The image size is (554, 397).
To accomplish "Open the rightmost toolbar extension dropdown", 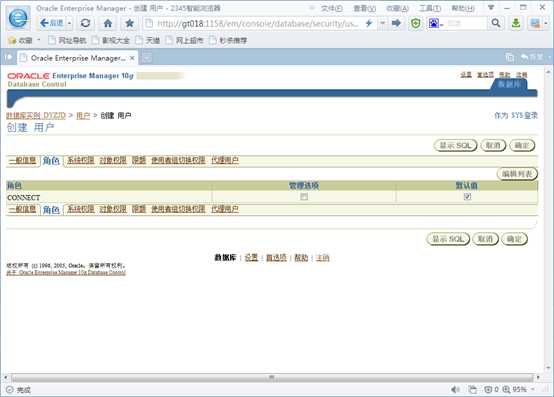I will [x=546, y=24].
